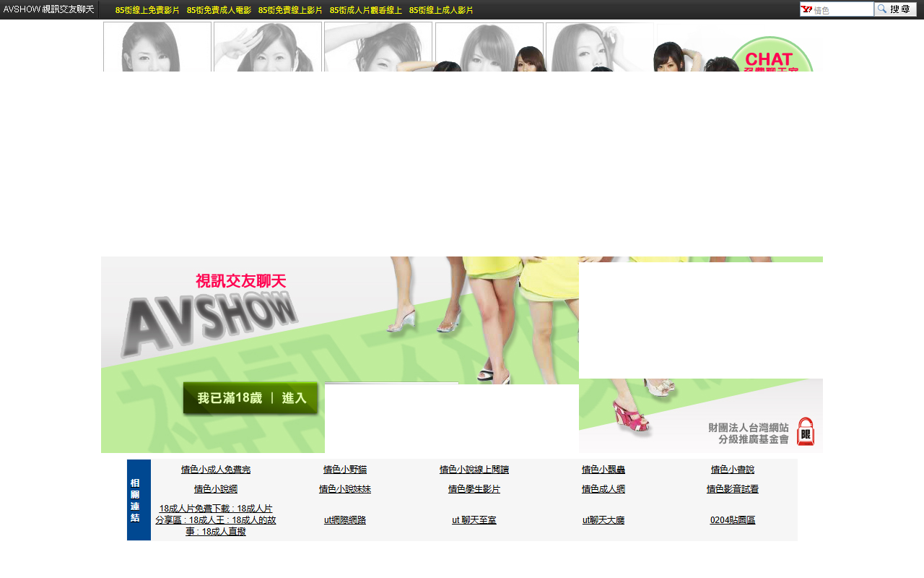924x578 pixels.
Task: Click the AVSHOW logo graphic
Action: click(x=209, y=324)
